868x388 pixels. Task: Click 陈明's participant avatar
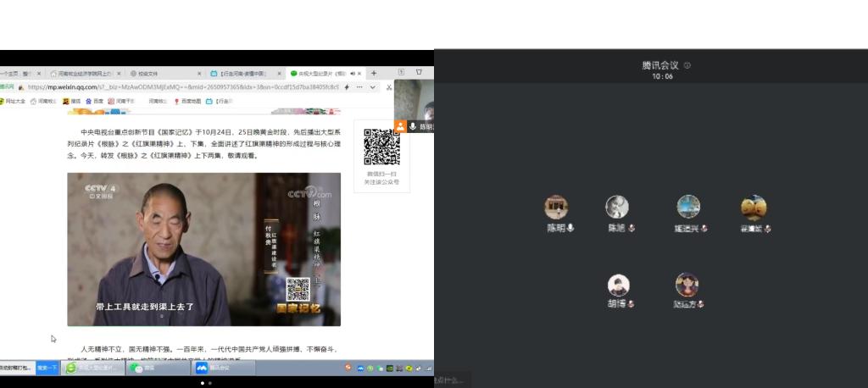tap(556, 207)
